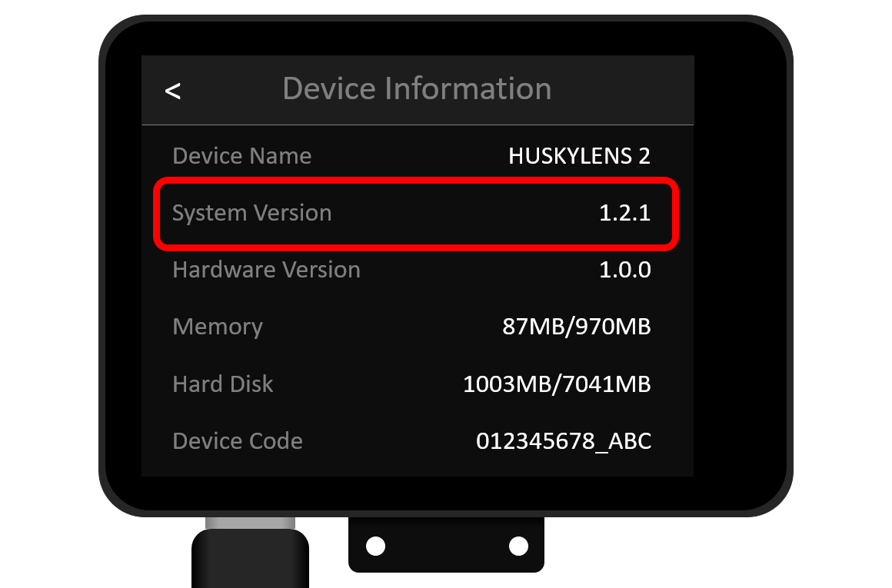This screenshot has height=588, width=892.
Task: Click the USB cable connector plug
Action: pos(251,559)
